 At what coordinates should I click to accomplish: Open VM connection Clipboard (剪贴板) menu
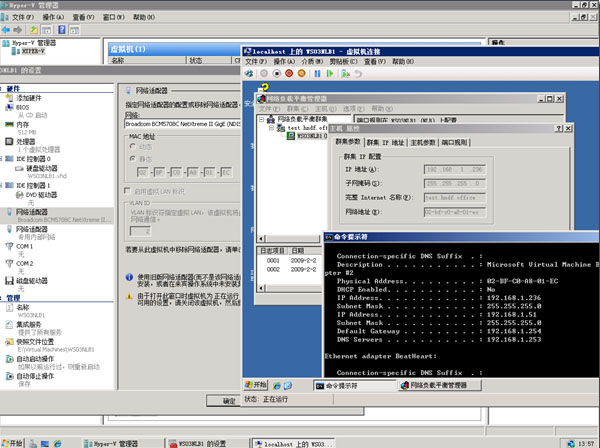pyautogui.click(x=343, y=62)
